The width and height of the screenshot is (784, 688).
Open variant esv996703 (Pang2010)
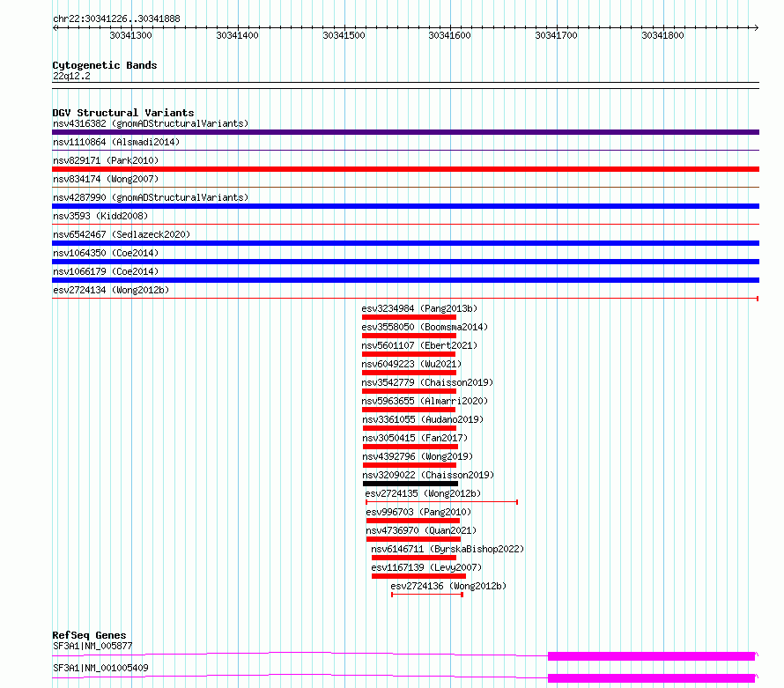[418, 512]
